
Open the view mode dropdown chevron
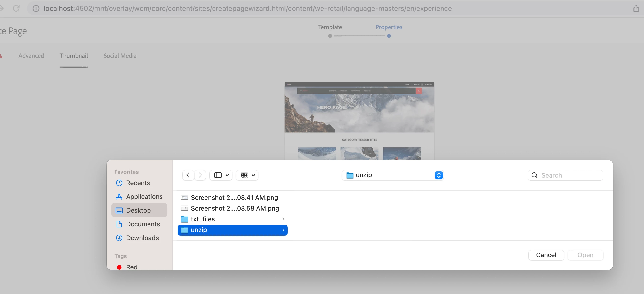pos(227,175)
